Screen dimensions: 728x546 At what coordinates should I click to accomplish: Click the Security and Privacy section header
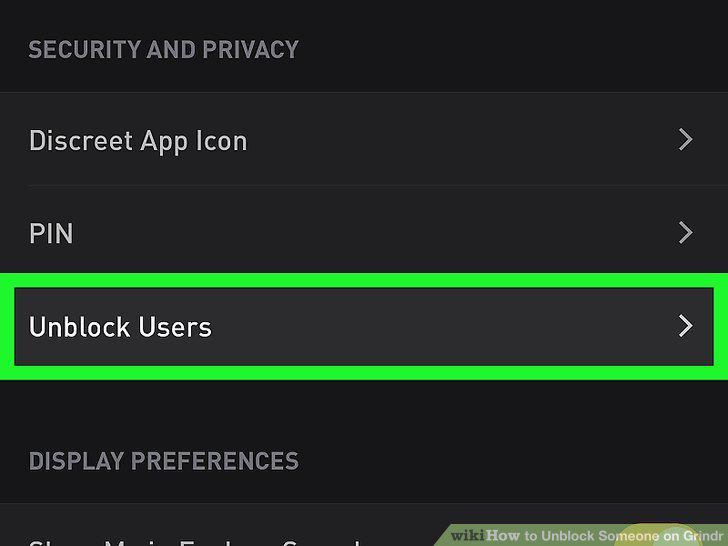coord(163,50)
